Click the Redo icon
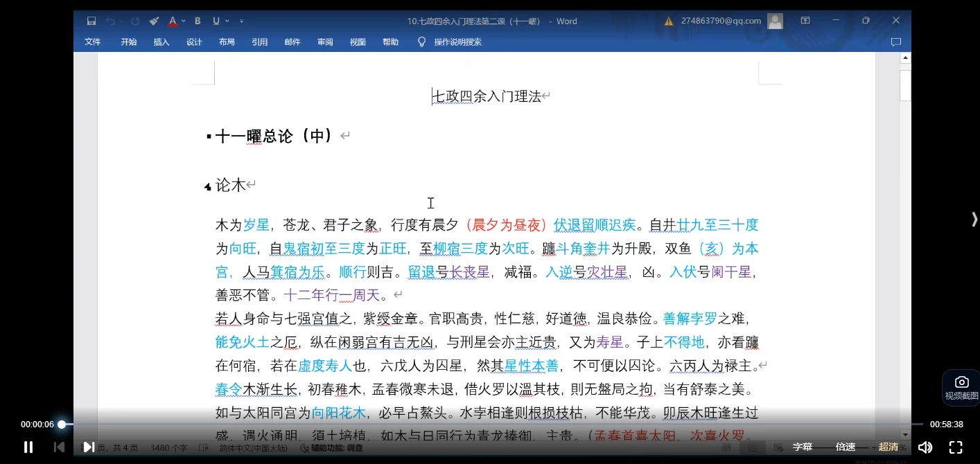 (135, 21)
